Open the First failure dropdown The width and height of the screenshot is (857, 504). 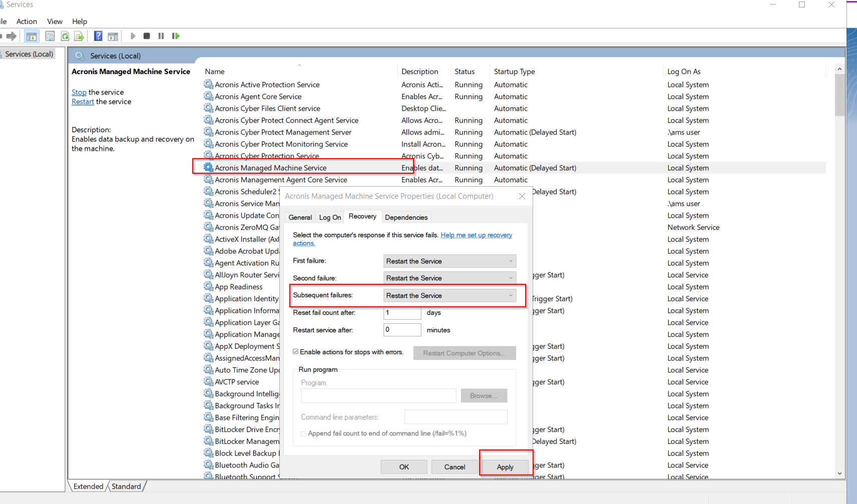[510, 261]
